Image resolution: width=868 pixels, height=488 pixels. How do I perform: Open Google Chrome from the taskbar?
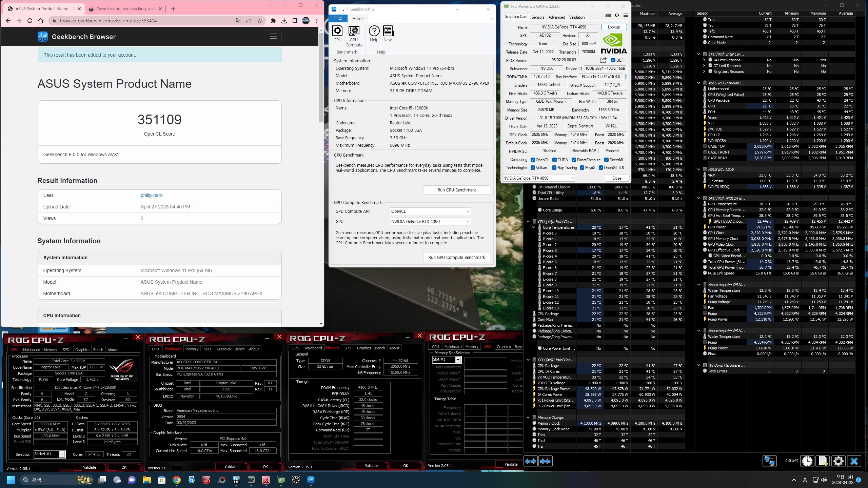177,480
